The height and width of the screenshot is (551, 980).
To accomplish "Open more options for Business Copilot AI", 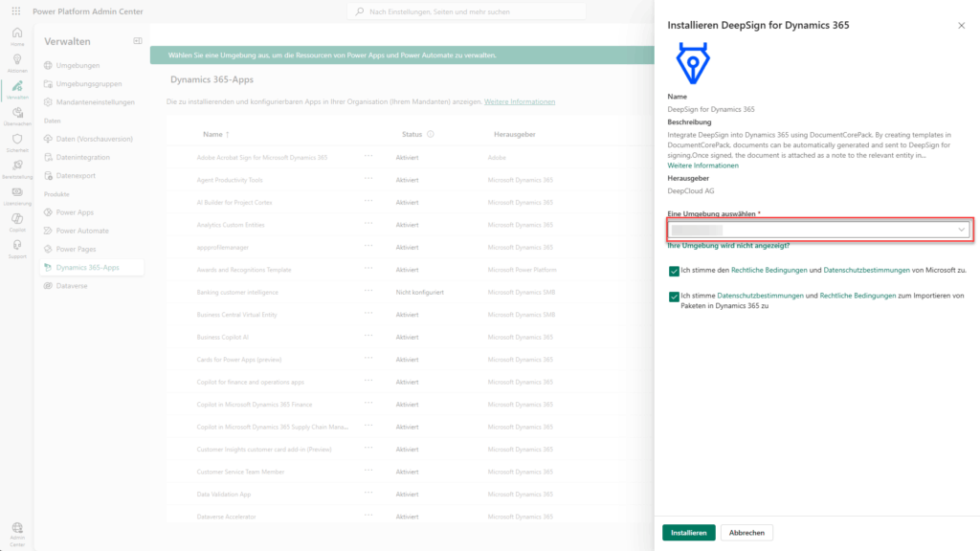I will [368, 336].
